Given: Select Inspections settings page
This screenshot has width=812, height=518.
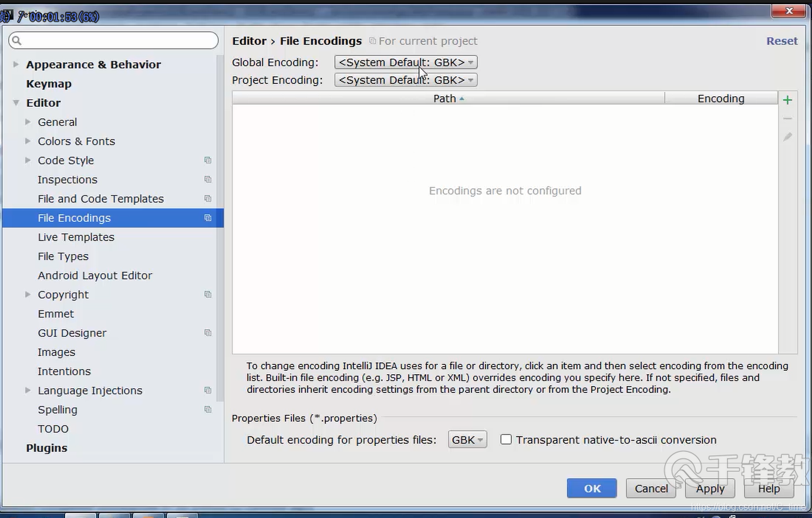Looking at the screenshot, I should pyautogui.click(x=68, y=180).
